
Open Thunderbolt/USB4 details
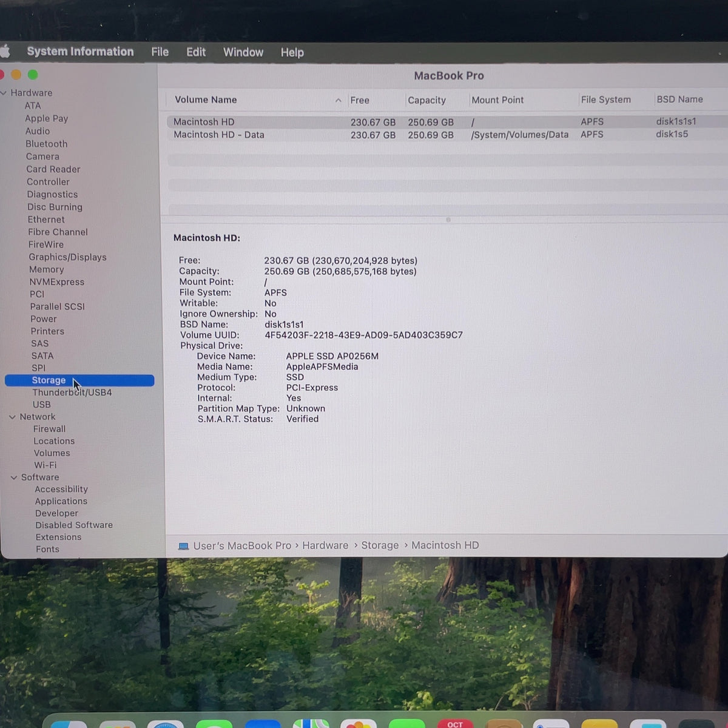(x=72, y=393)
